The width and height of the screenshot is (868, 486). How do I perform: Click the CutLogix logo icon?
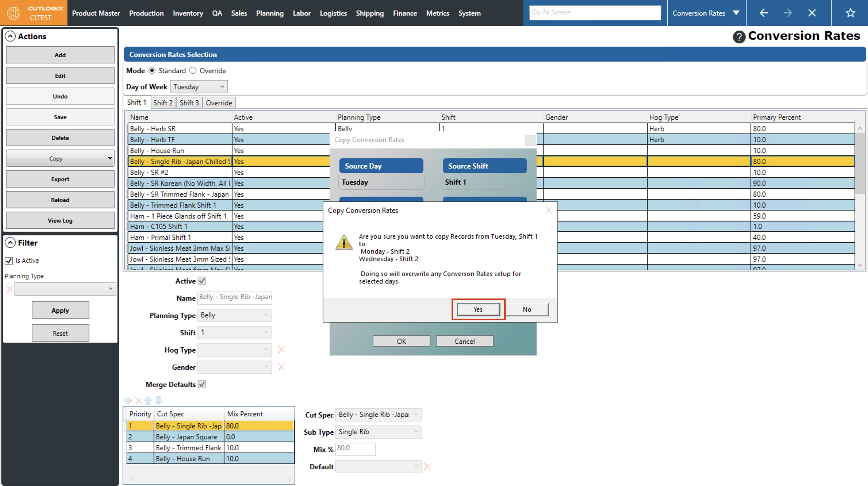point(14,13)
